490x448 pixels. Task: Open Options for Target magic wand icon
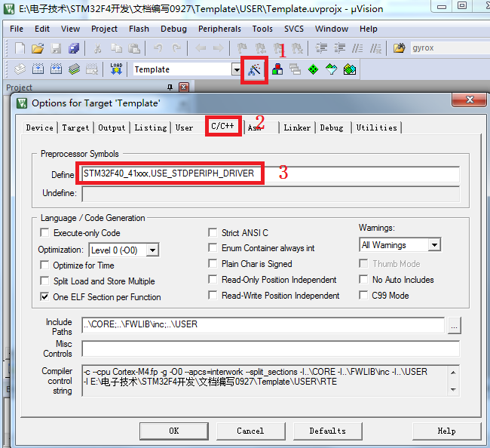[x=254, y=69]
